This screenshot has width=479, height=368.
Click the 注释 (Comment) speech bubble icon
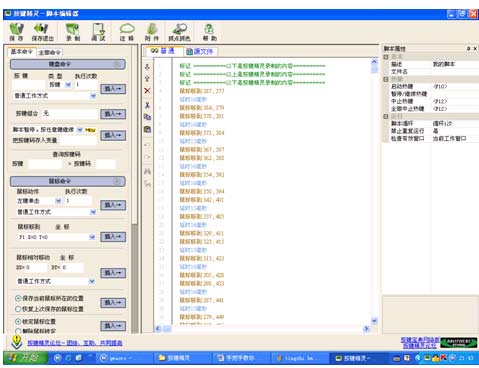(x=127, y=32)
